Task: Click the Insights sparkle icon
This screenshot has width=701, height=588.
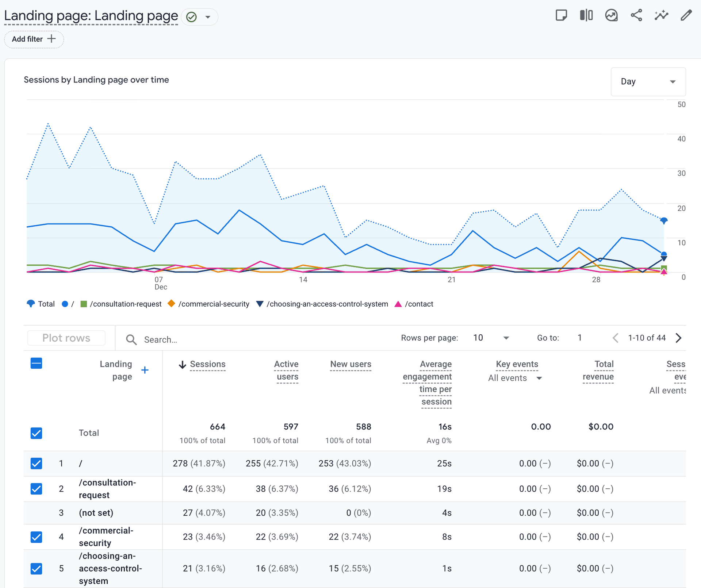Action: [661, 15]
